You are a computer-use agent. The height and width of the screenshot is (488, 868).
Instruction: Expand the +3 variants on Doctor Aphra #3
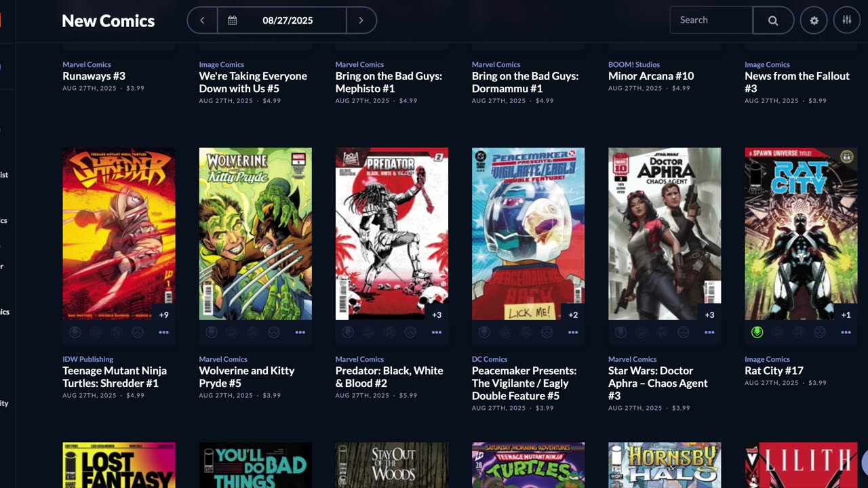click(709, 314)
